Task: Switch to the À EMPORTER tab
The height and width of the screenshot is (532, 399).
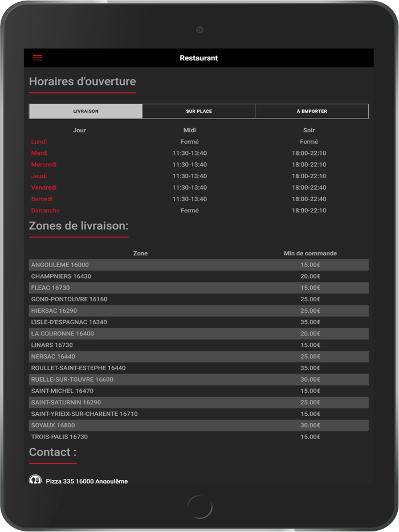Action: (312, 111)
